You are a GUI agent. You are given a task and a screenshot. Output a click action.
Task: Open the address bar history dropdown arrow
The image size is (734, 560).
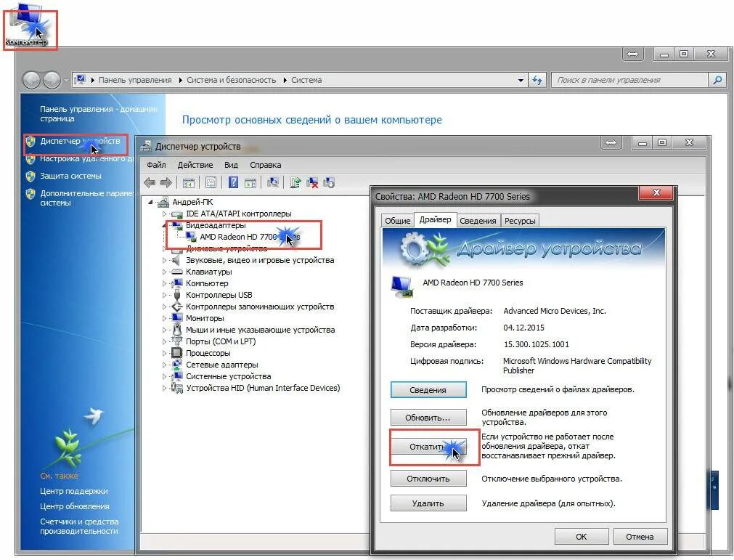pyautogui.click(x=521, y=80)
